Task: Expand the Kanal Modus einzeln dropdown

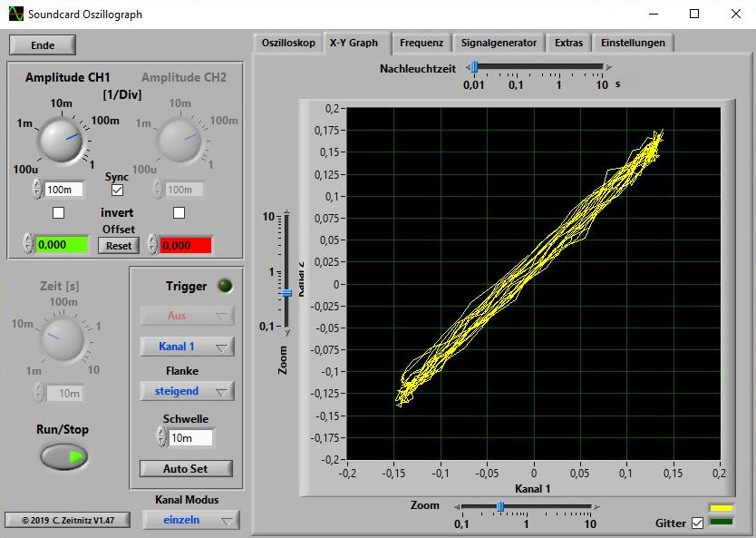Action: (x=190, y=520)
